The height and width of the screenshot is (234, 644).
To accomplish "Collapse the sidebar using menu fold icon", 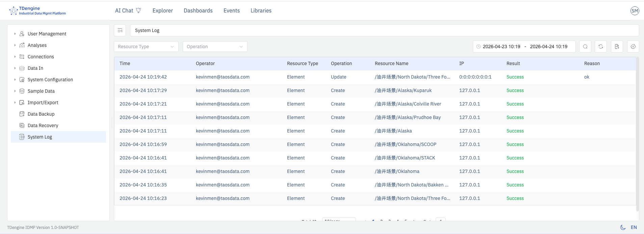I will click(120, 30).
